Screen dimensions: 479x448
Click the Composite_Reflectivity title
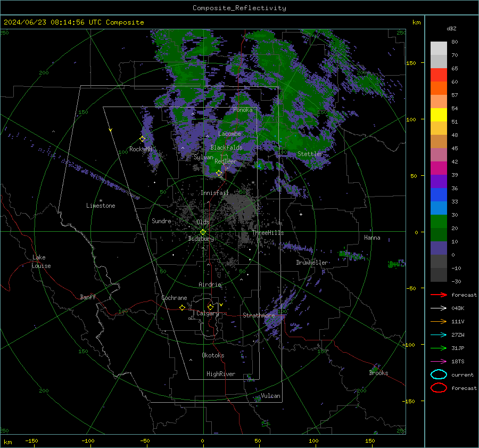coord(240,8)
